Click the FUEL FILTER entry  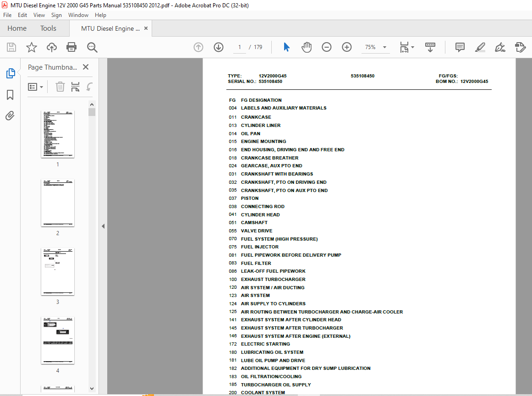[256, 264]
